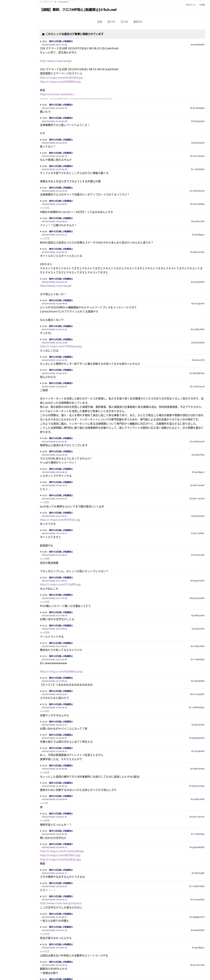The height and width of the screenshot is (980, 210).
Task: Click poster name on post 0184
Action: point(61,140)
